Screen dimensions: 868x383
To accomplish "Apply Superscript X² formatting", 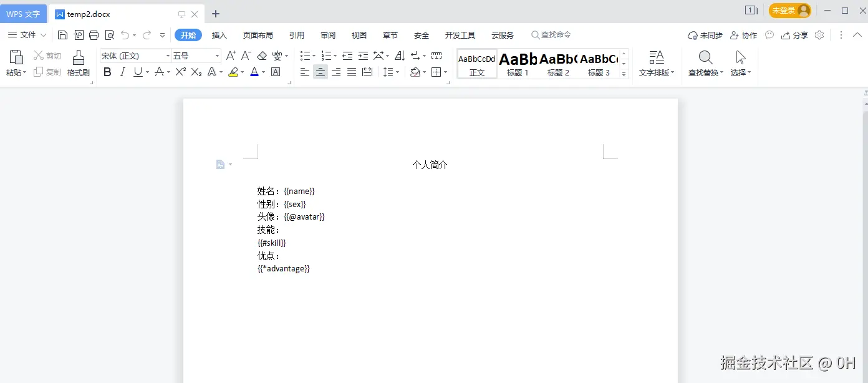I will (x=180, y=72).
